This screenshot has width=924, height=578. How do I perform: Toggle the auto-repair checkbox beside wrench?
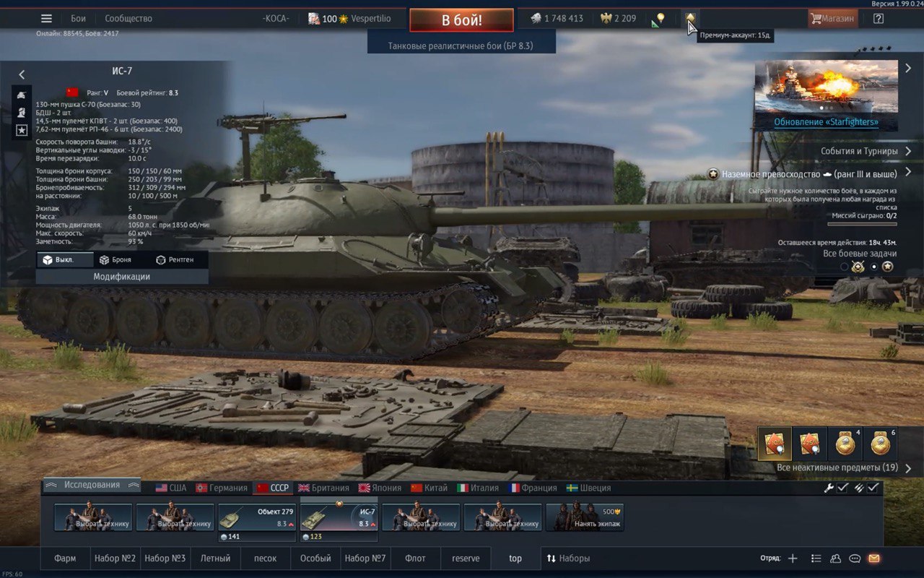(x=842, y=488)
